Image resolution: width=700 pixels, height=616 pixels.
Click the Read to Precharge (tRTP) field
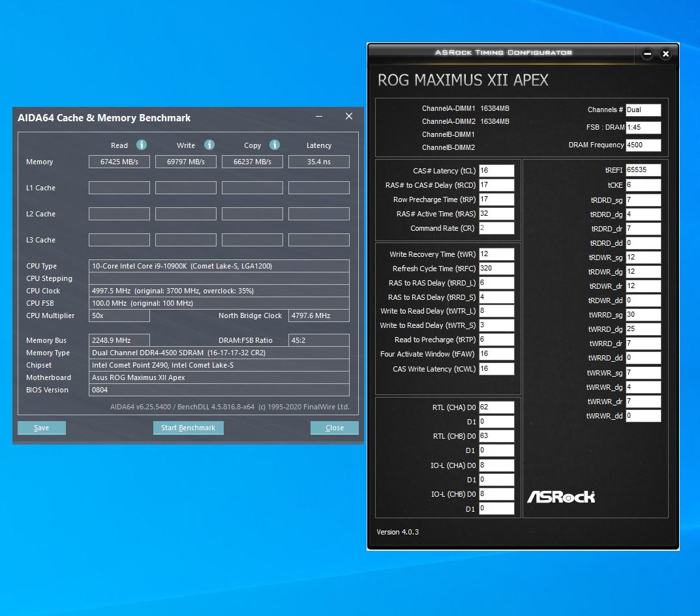click(x=496, y=340)
